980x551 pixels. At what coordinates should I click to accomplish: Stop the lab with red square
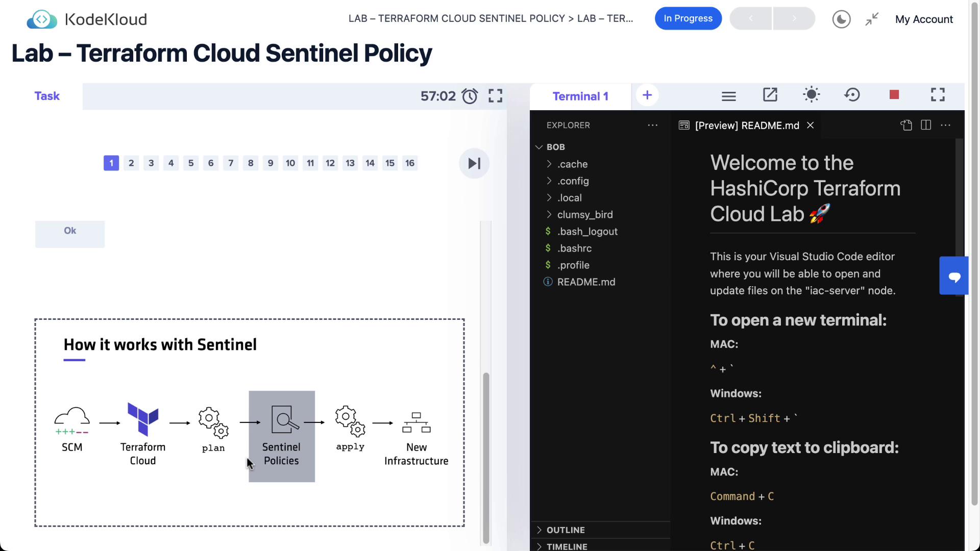(894, 95)
